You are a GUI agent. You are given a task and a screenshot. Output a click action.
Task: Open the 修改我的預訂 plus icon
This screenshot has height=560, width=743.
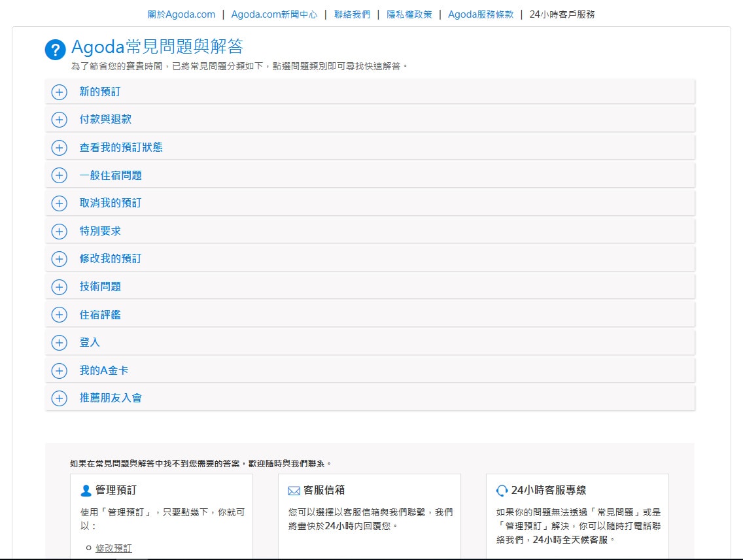click(60, 258)
